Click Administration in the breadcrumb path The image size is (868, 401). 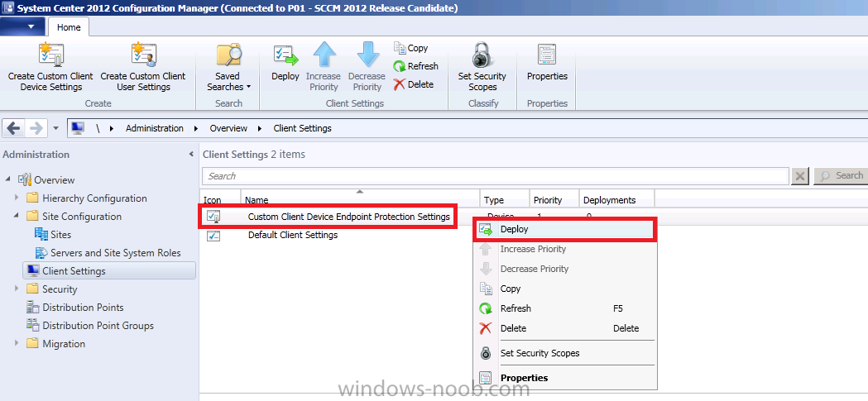pyautogui.click(x=155, y=128)
